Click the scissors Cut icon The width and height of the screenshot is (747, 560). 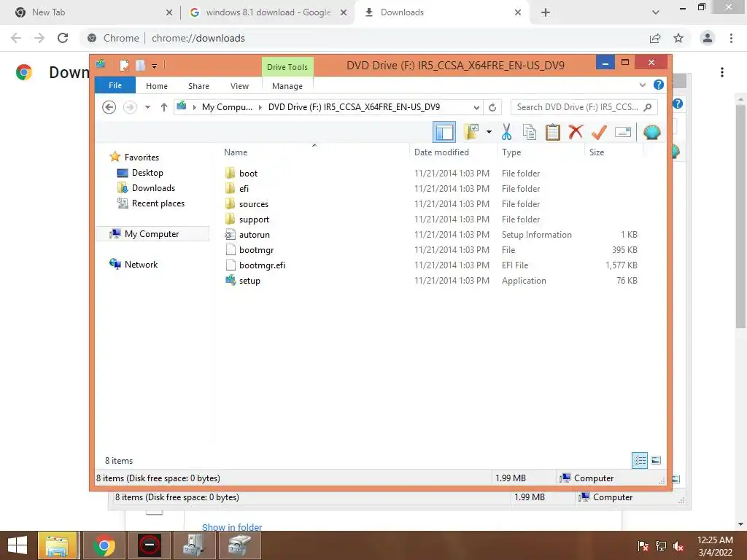click(x=506, y=132)
